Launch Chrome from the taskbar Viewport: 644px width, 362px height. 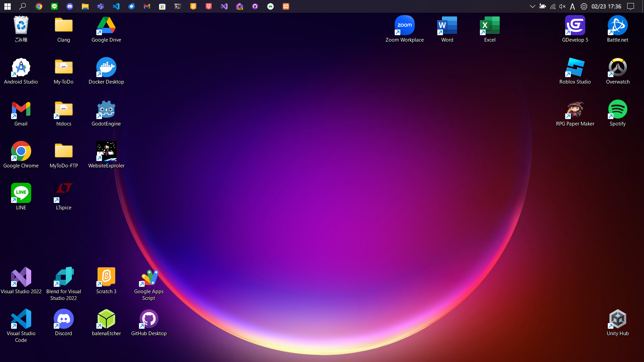pos(39,6)
